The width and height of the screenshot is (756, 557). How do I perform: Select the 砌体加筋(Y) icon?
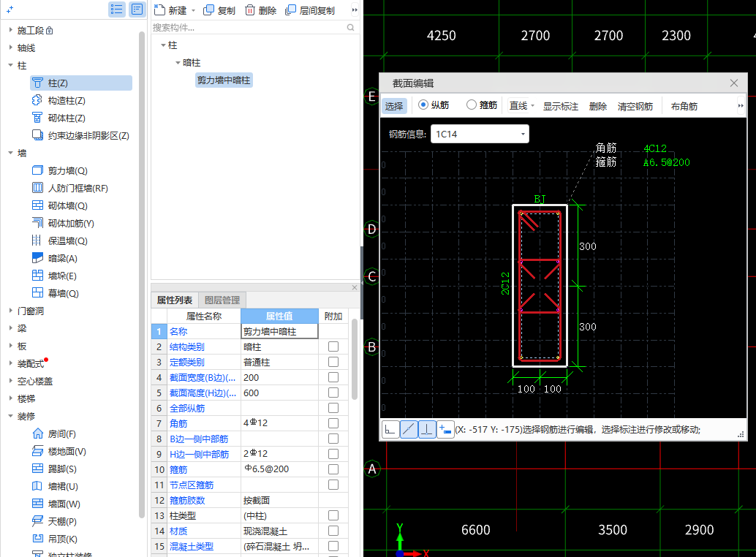coord(37,223)
